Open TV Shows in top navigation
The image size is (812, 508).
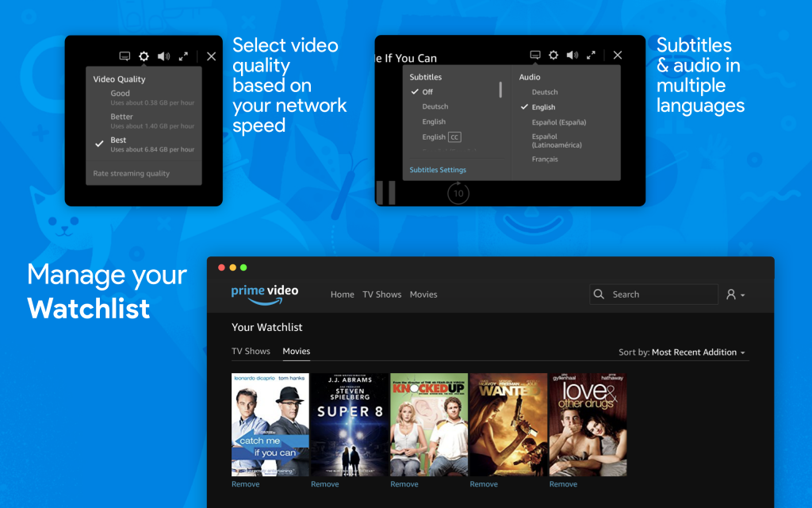[x=382, y=294]
